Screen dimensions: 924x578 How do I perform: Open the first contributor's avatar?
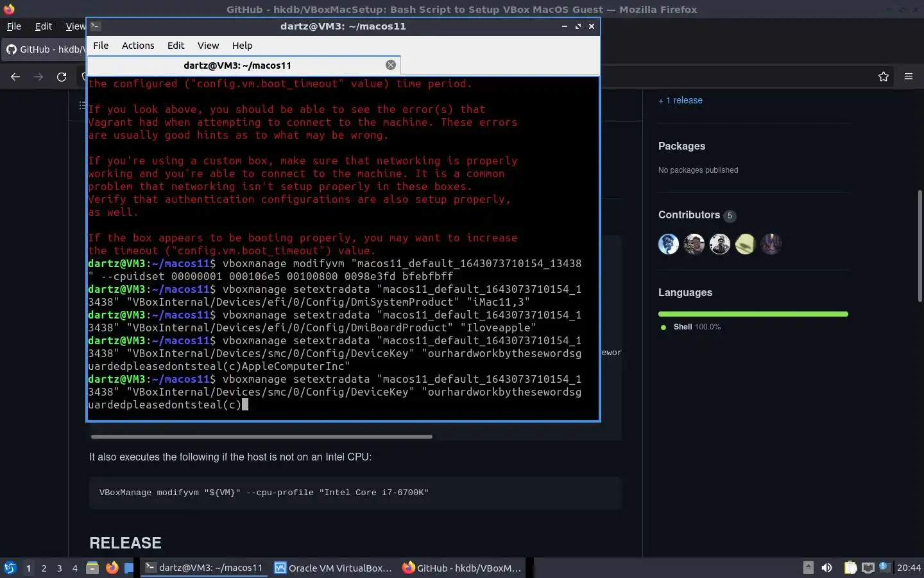coord(669,244)
